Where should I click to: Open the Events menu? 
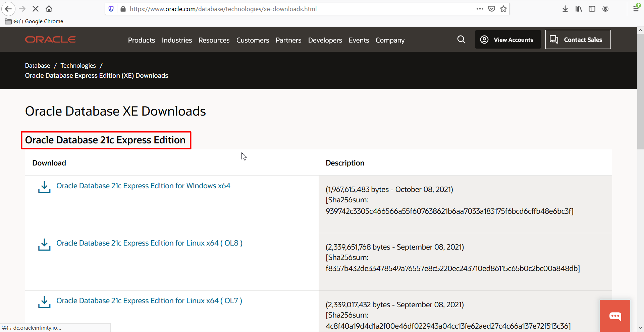click(359, 40)
